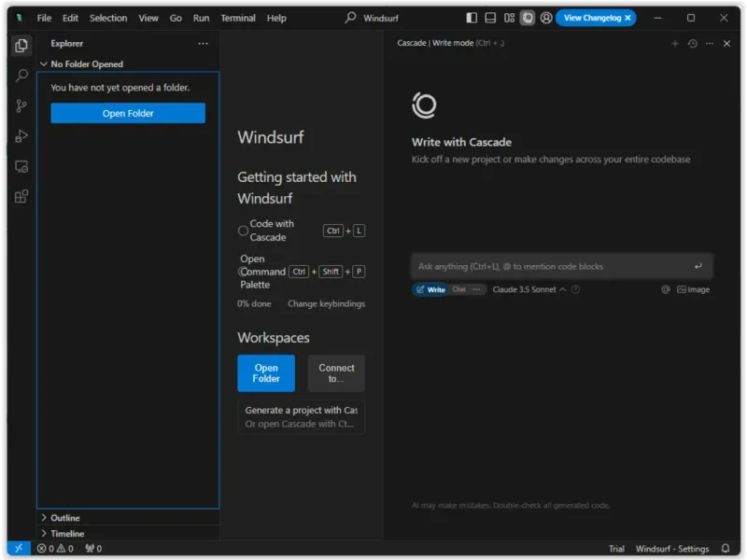Open the account profile icon
This screenshot has height=560, width=747.
[x=546, y=18]
